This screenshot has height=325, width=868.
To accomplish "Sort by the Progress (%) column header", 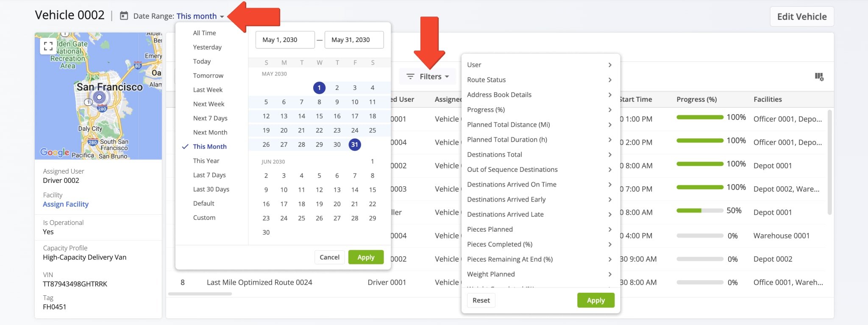I will 696,99.
